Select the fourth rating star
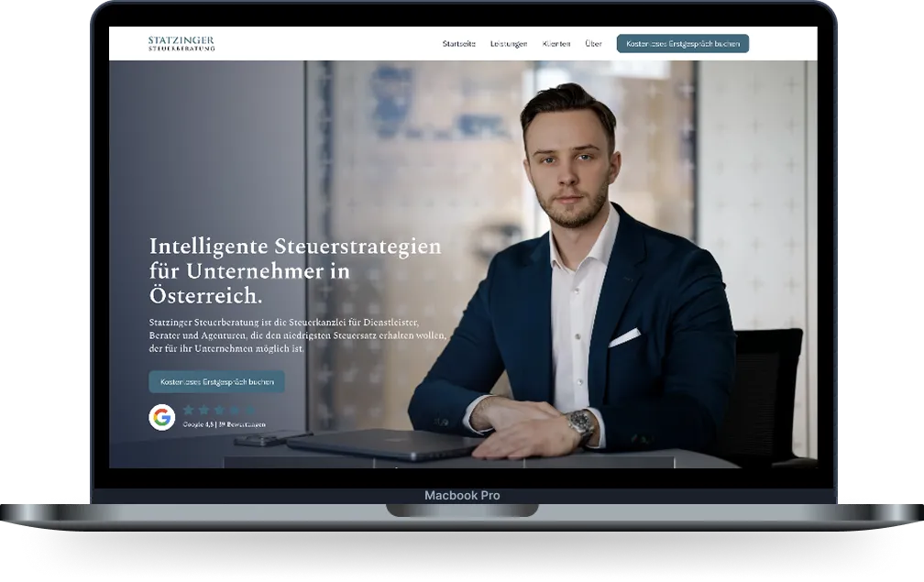 click(x=235, y=410)
